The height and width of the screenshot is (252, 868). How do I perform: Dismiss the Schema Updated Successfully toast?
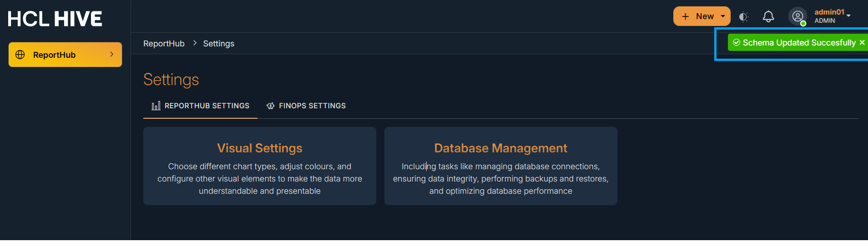[x=862, y=42]
